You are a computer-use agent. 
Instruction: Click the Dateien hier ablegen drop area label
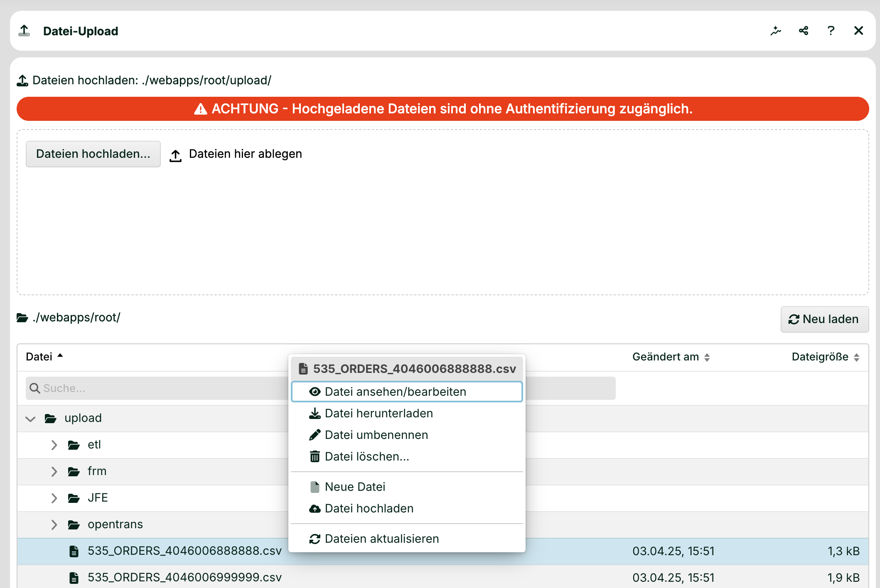click(x=245, y=154)
